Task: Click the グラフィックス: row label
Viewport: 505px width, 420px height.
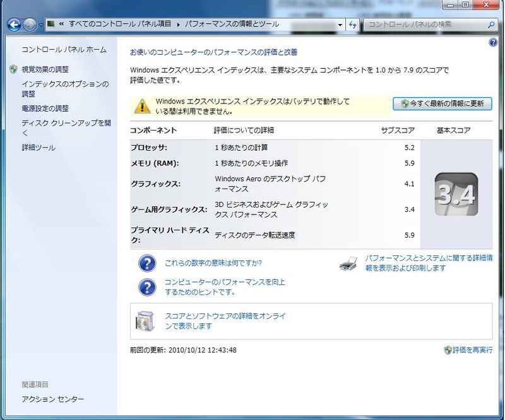Action: 155,184
